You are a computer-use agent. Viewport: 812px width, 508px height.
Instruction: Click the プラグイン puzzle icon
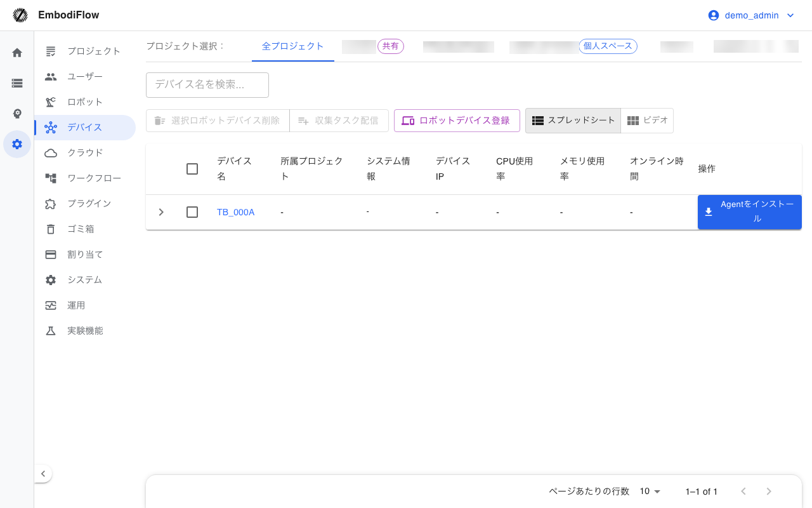[51, 204]
